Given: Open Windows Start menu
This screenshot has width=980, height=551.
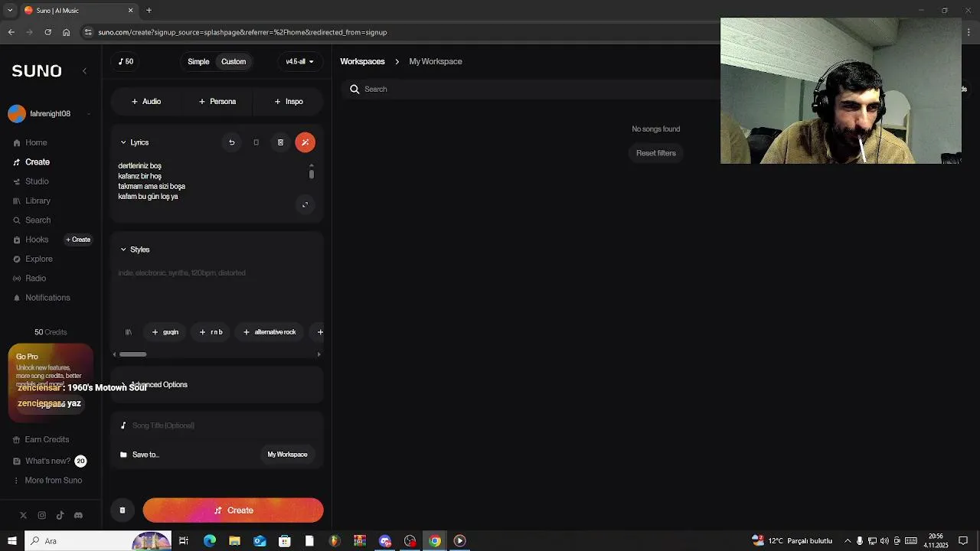Looking at the screenshot, I should pos(11,541).
